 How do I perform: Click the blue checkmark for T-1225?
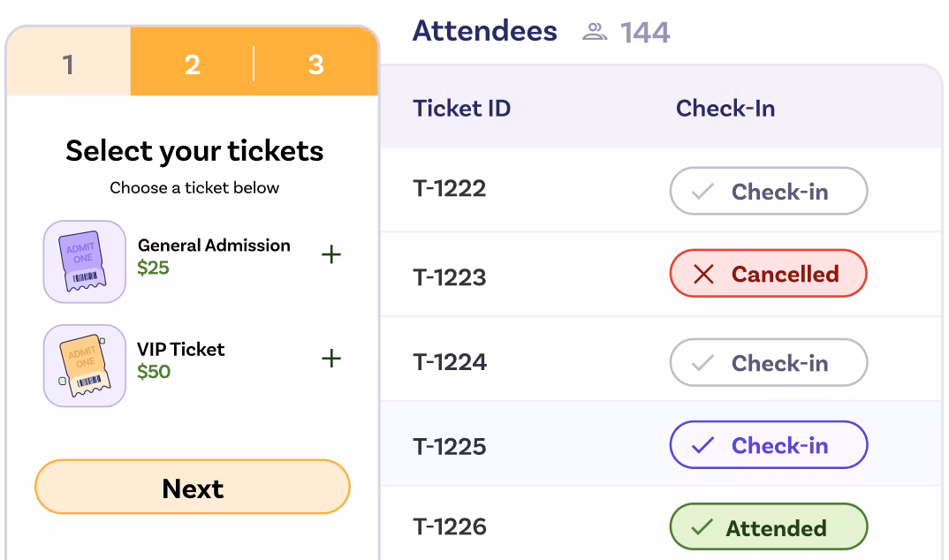[x=702, y=445]
